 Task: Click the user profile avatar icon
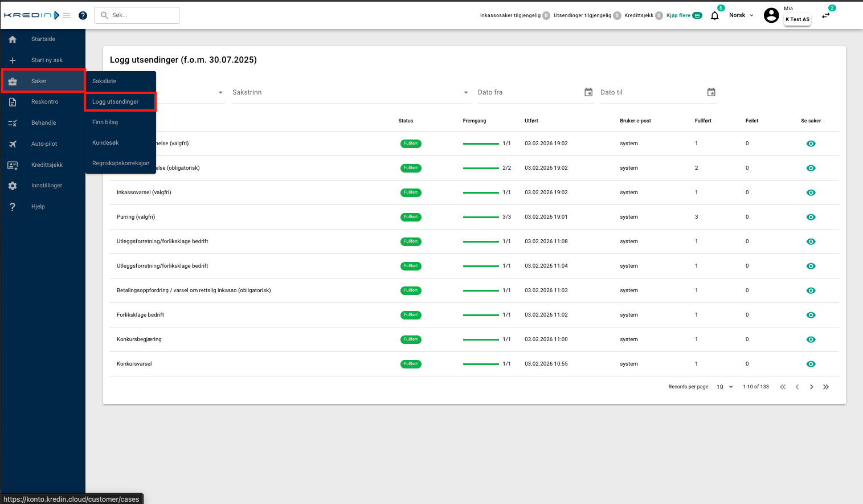click(771, 15)
